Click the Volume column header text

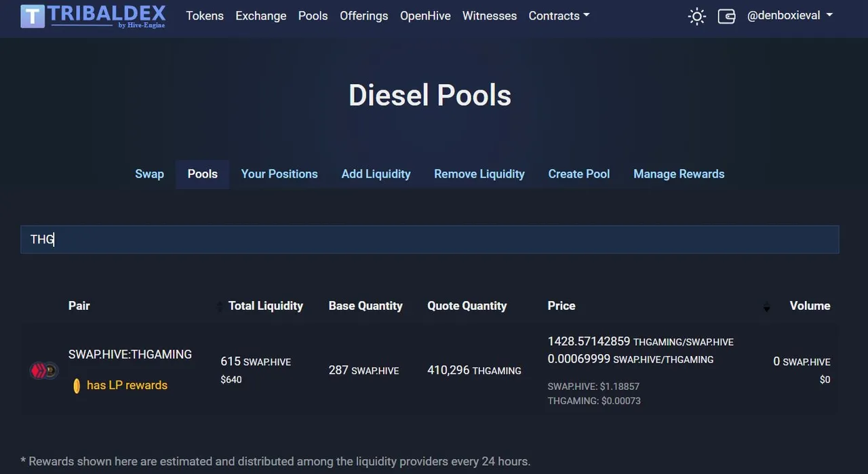click(x=810, y=306)
